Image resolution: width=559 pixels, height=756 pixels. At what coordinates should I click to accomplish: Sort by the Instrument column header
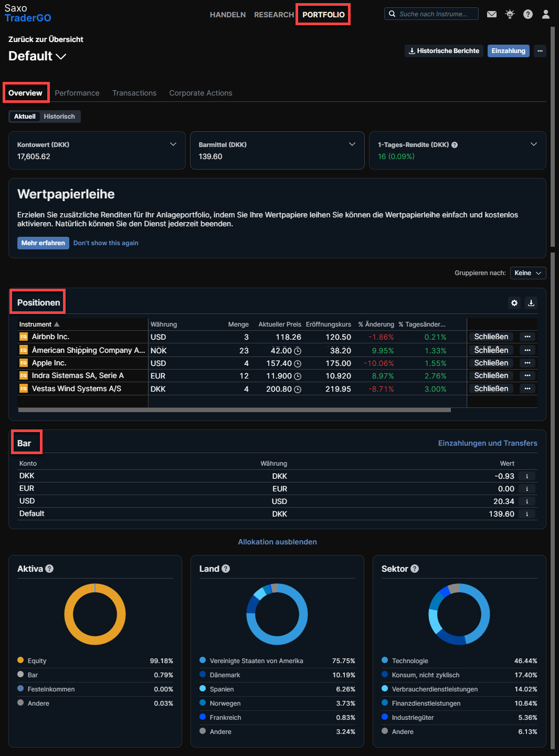tap(39, 324)
